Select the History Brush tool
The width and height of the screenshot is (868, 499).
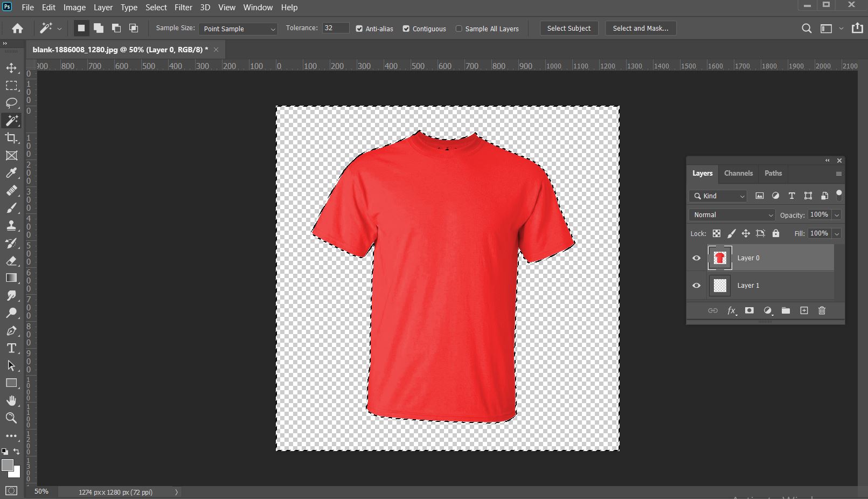pyautogui.click(x=11, y=243)
